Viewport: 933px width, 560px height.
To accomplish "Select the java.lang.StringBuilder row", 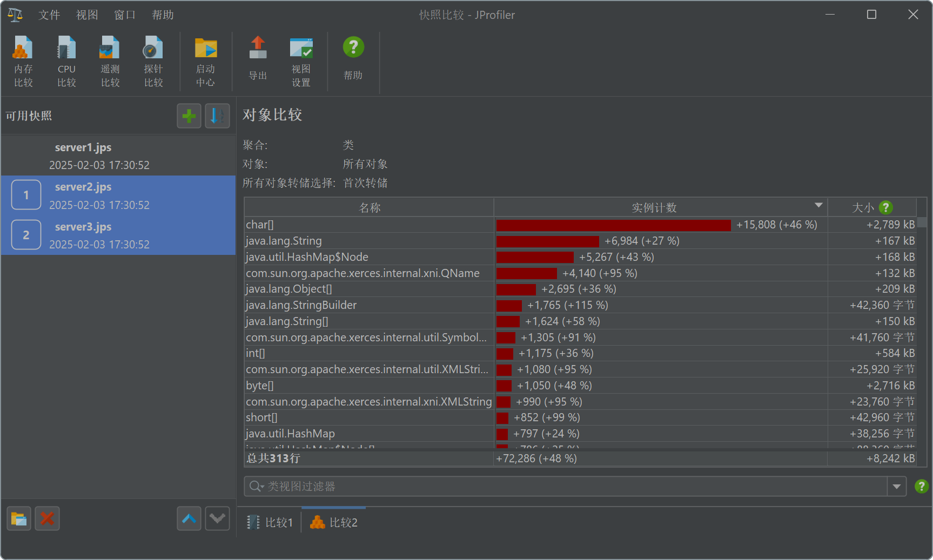I will 581,305.
